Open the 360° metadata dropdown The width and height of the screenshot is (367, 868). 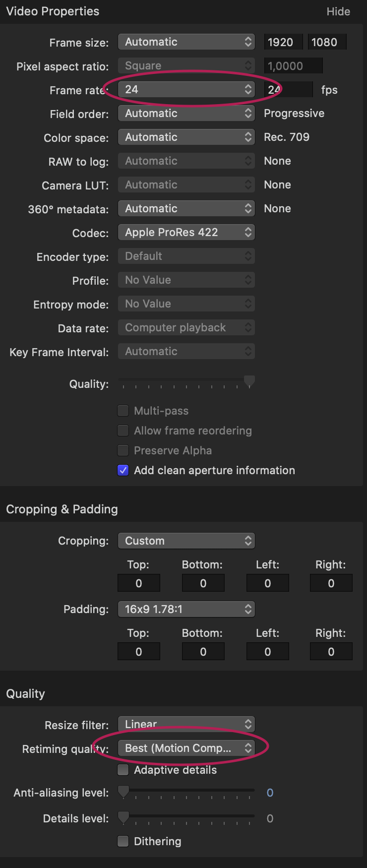coord(186,209)
